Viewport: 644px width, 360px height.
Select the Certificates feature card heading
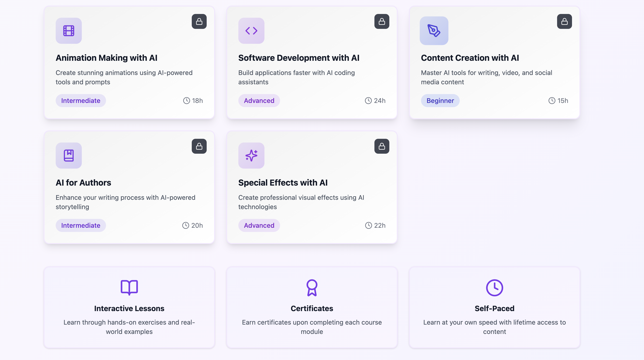tap(312, 308)
